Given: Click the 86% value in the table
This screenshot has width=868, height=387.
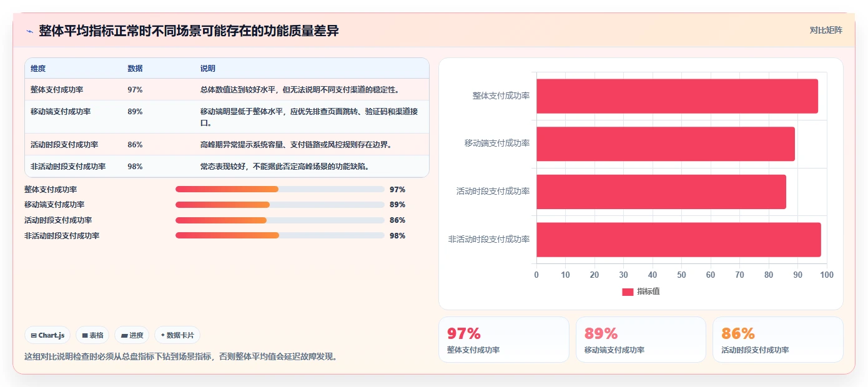Looking at the screenshot, I should pyautogui.click(x=135, y=145).
